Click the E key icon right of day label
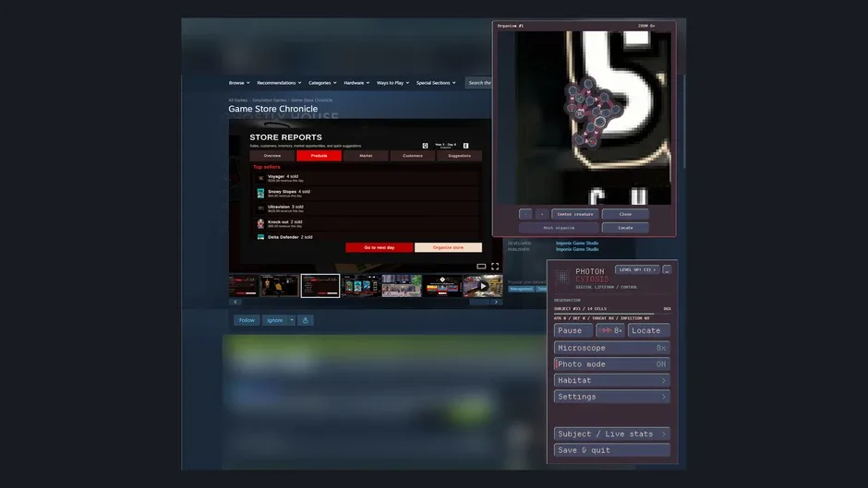 coord(465,146)
